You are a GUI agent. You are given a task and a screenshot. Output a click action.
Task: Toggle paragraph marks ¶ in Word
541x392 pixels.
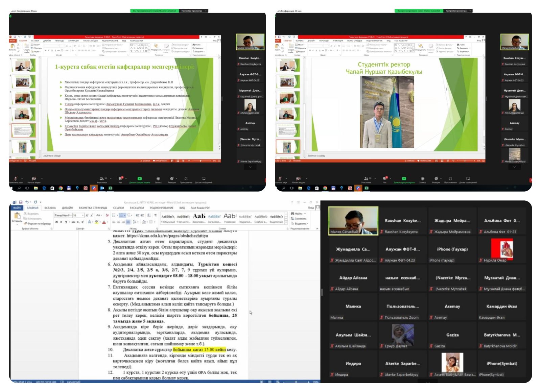156,215
